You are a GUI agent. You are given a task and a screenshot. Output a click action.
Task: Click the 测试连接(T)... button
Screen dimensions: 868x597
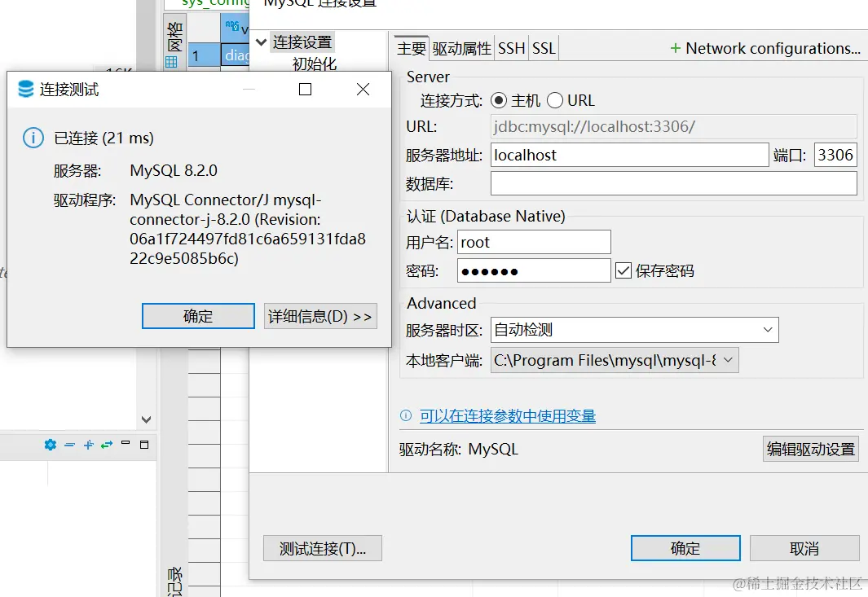coord(323,548)
